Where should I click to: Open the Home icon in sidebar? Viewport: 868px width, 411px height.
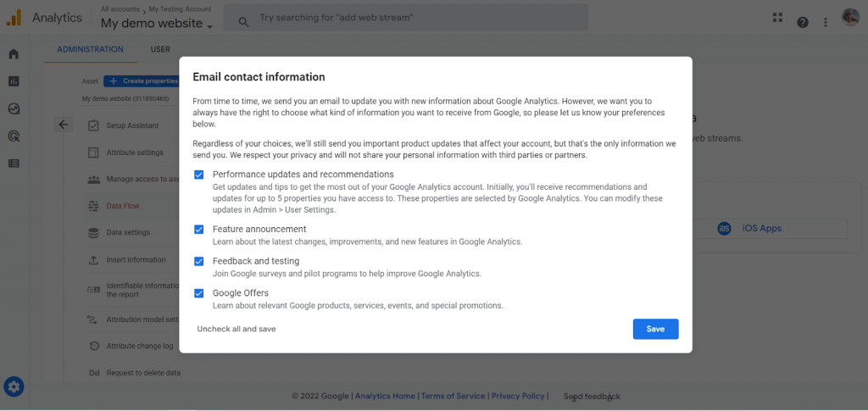(14, 53)
